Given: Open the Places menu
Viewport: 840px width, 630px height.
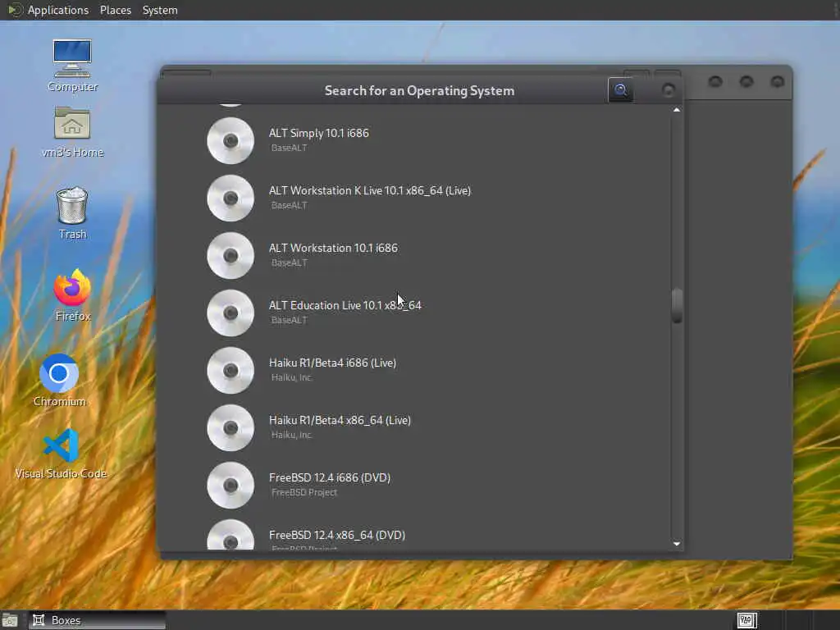Looking at the screenshot, I should 115,10.
